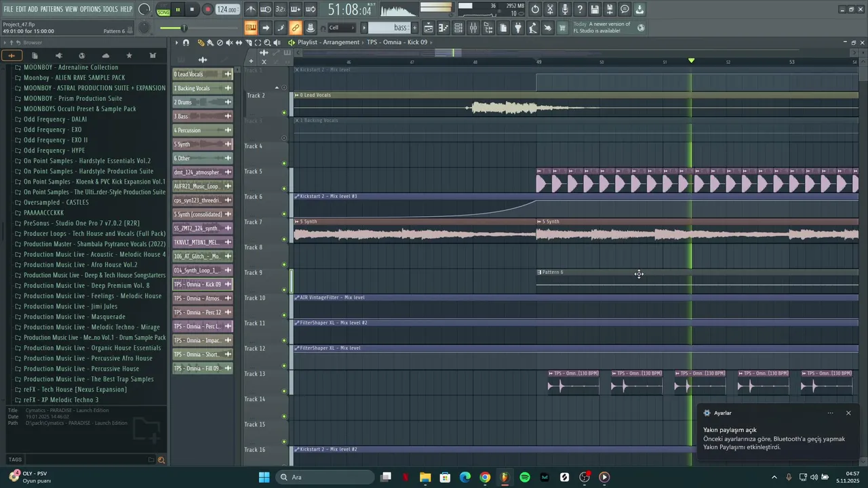Open Spotify from the taskbar
This screenshot has height=488, width=868.
click(x=525, y=477)
